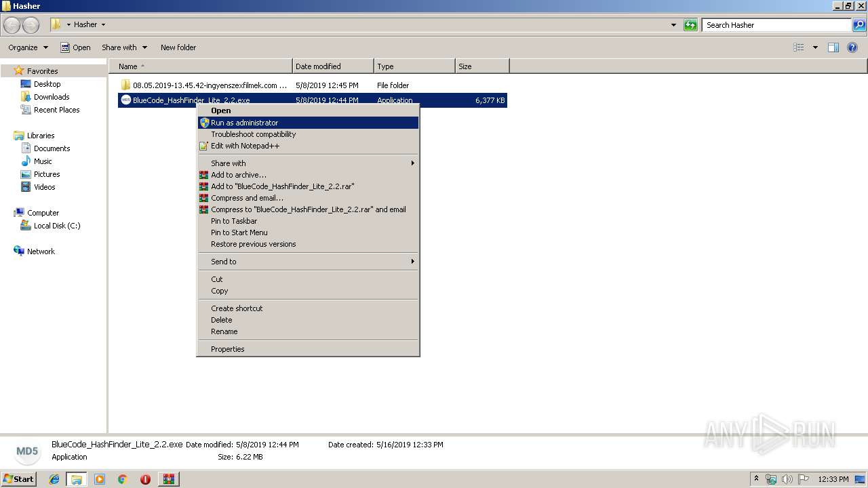
Task: Select Edit with Notepad++
Action: pos(308,146)
